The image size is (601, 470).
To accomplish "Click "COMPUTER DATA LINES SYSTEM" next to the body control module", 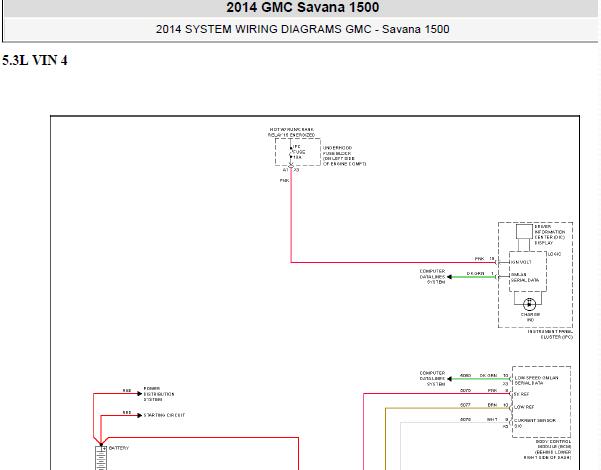I will pyautogui.click(x=432, y=378).
